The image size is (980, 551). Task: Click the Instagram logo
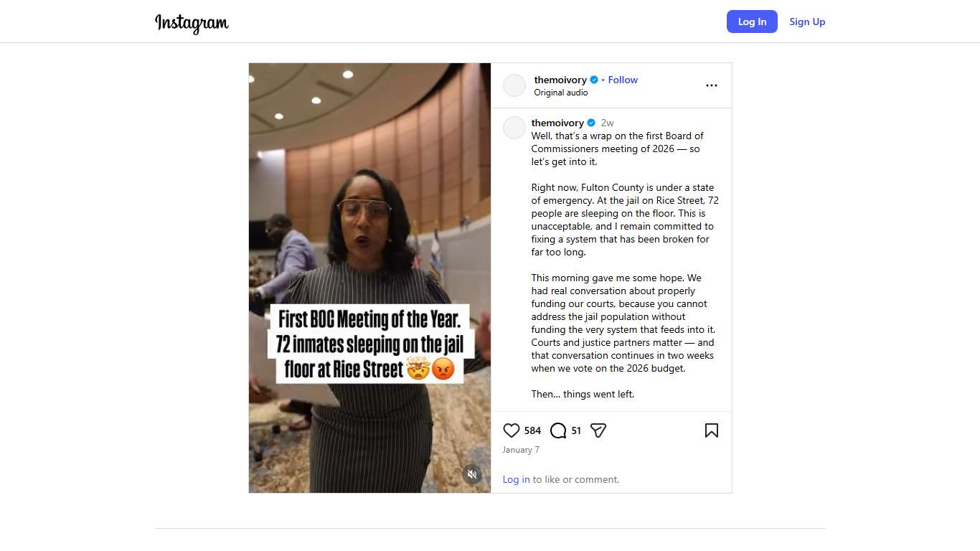(192, 23)
